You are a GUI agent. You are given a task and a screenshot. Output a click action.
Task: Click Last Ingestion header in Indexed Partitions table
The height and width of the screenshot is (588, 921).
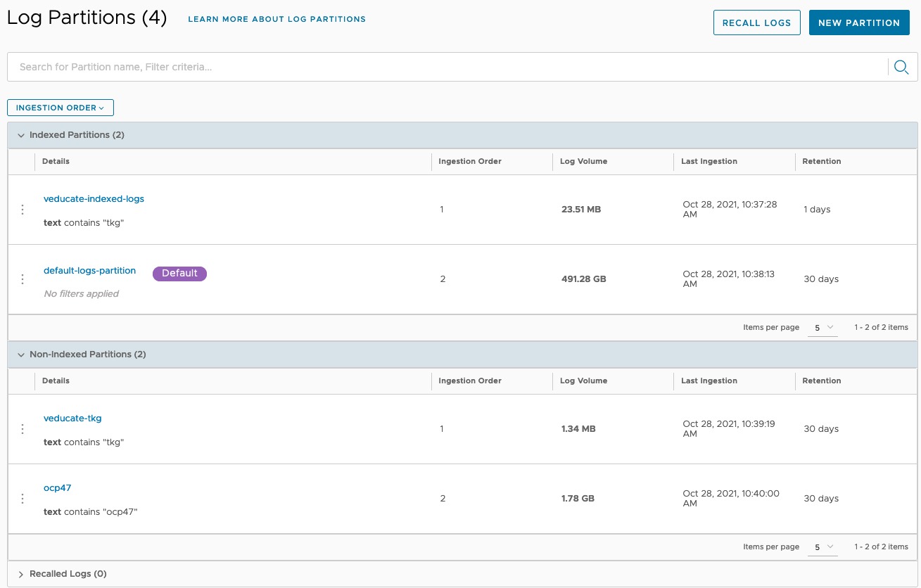point(709,161)
